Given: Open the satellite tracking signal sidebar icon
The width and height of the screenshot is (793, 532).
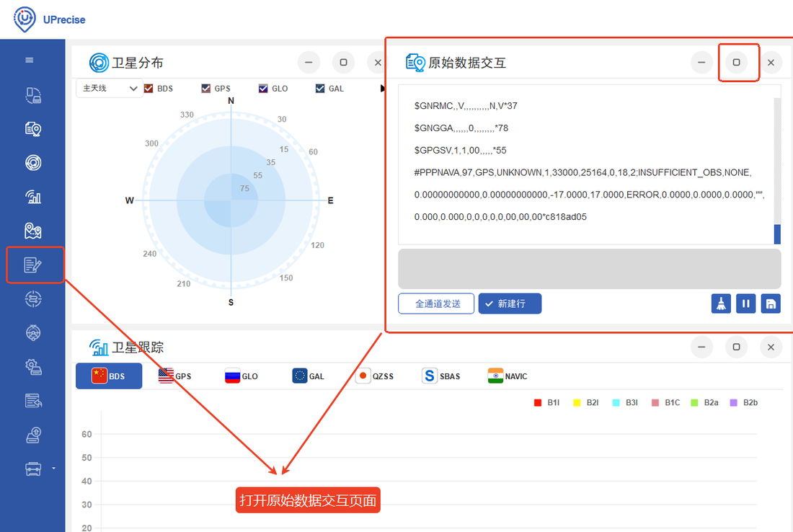Looking at the screenshot, I should click(33, 197).
